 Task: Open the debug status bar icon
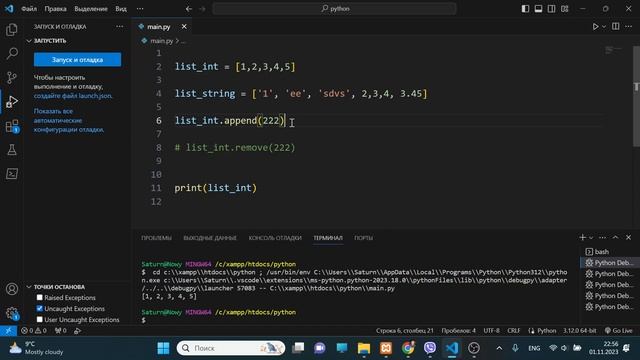click(78, 331)
